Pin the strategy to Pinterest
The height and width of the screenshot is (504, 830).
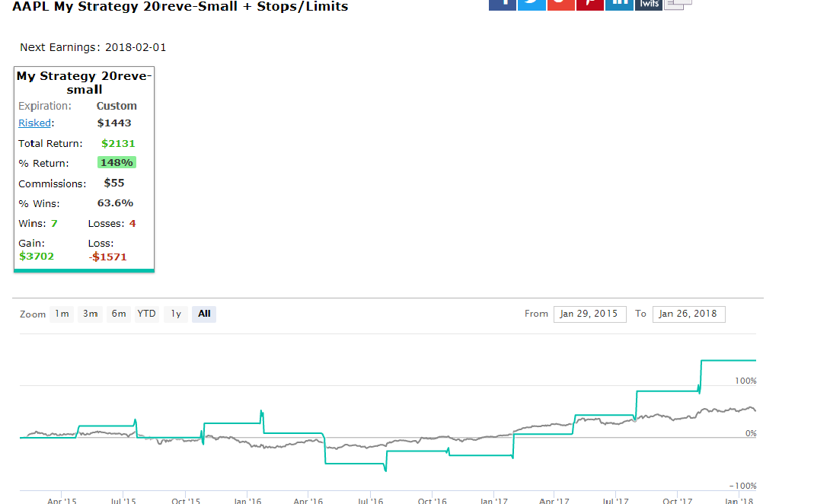click(589, 5)
